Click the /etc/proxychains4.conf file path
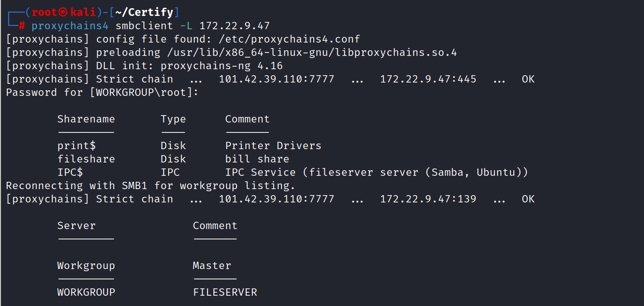Screen dimensions: 644x306 [x=289, y=39]
